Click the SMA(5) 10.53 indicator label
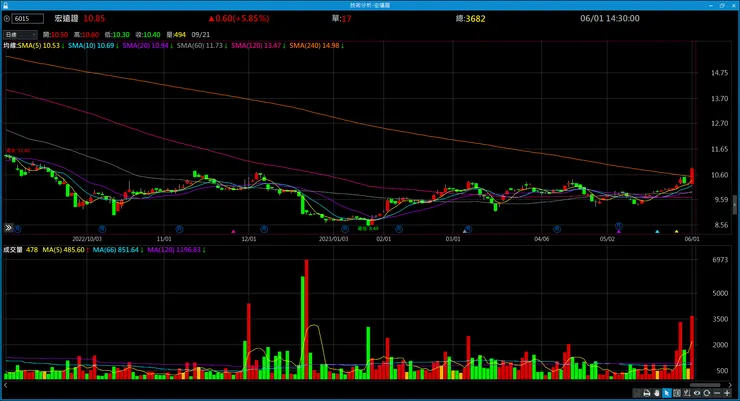 click(41, 46)
